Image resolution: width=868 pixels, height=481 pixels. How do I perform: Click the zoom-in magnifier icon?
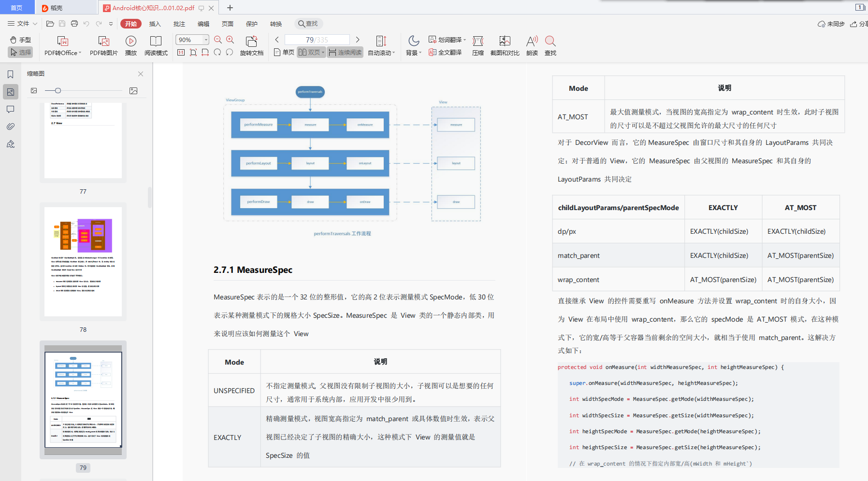coord(230,40)
